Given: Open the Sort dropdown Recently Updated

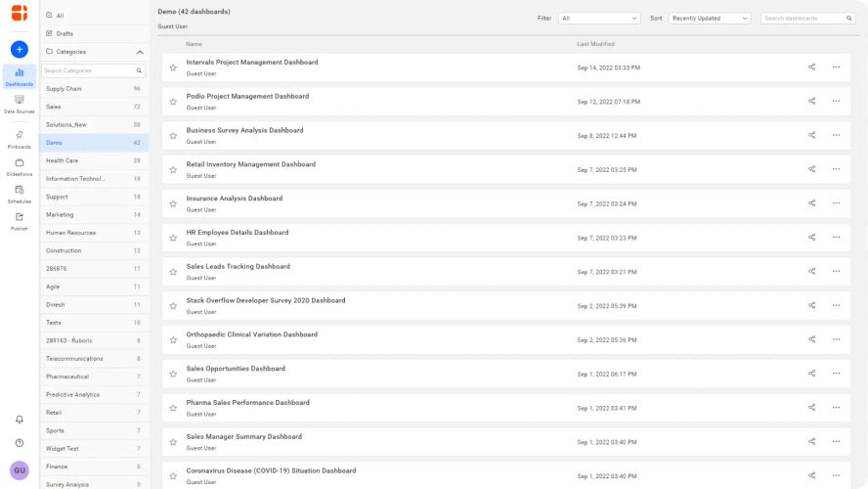Looking at the screenshot, I should click(710, 19).
